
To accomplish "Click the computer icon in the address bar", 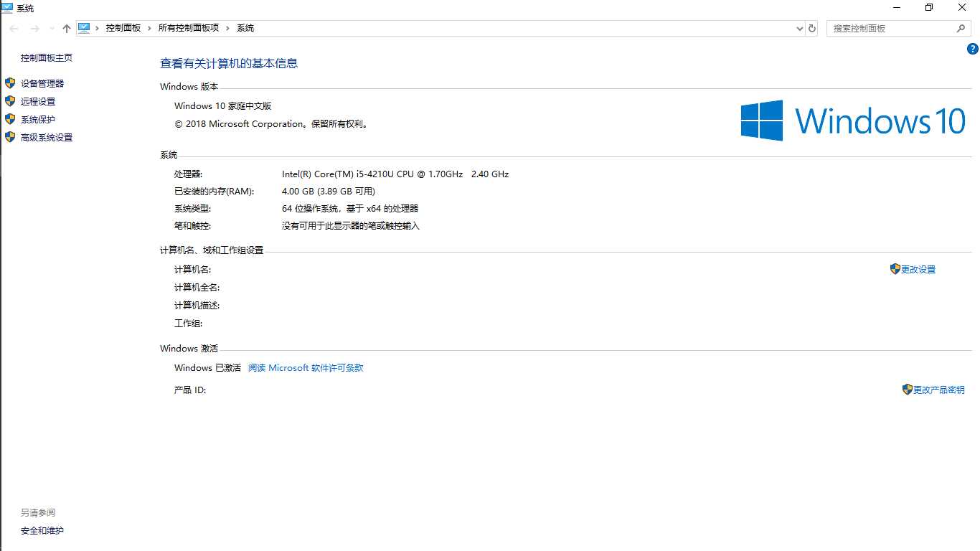I will [x=84, y=28].
